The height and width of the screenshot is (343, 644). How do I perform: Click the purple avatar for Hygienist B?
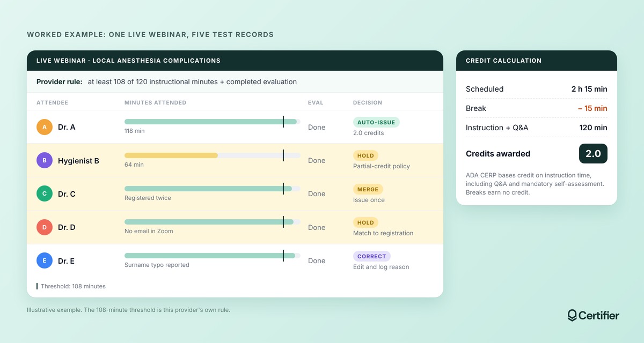[45, 160]
